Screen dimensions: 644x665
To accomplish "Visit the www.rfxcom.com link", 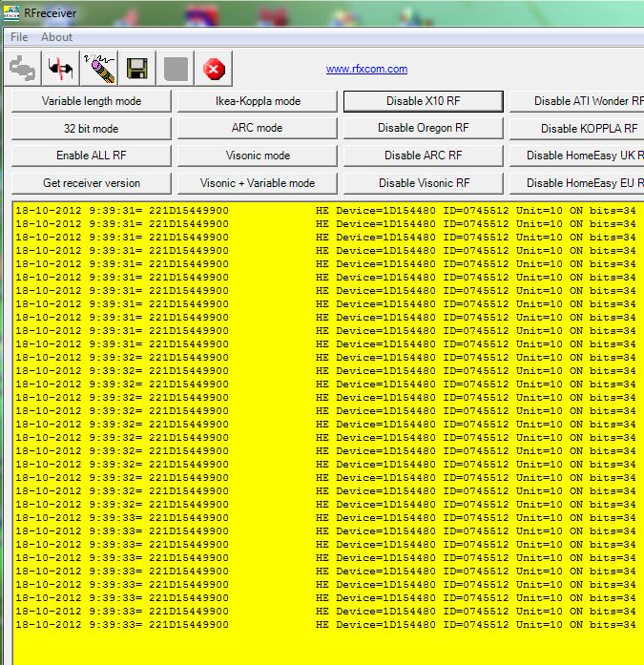I will (366, 69).
